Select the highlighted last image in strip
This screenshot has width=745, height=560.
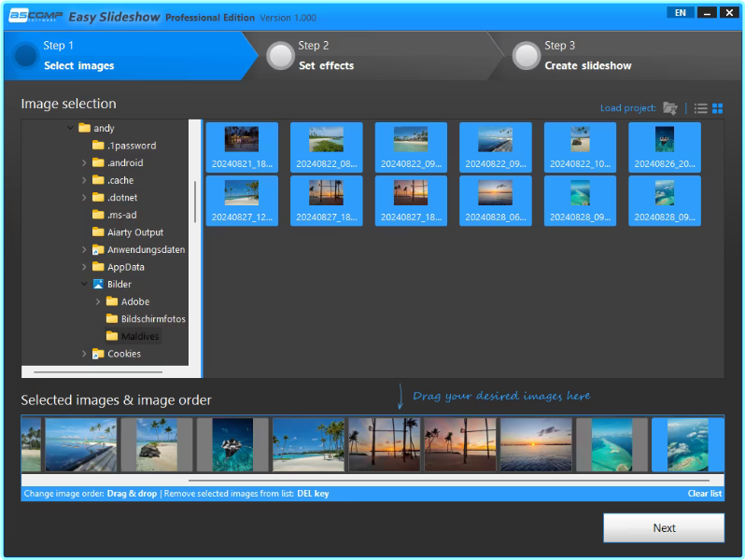[x=687, y=444]
